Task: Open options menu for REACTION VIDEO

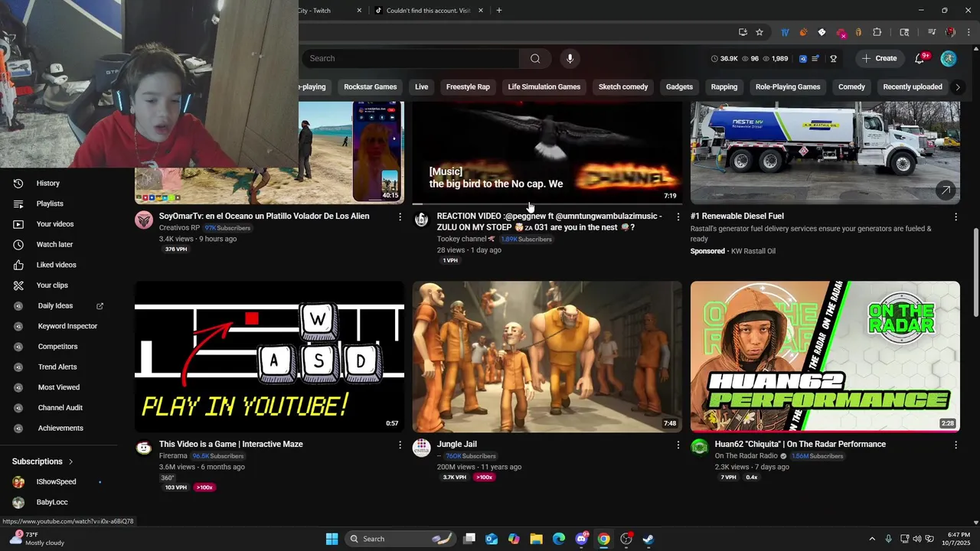Action: (678, 217)
